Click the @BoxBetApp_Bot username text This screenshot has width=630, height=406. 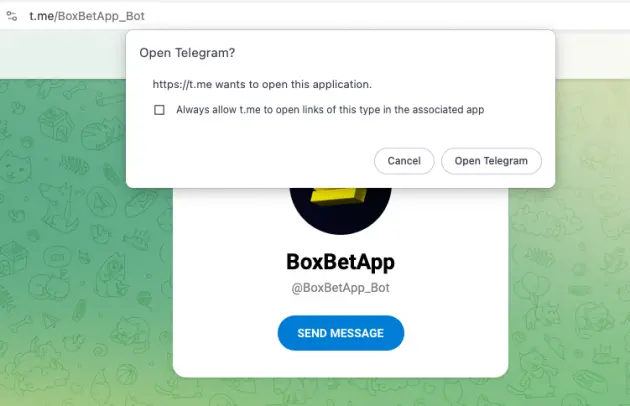(340, 288)
